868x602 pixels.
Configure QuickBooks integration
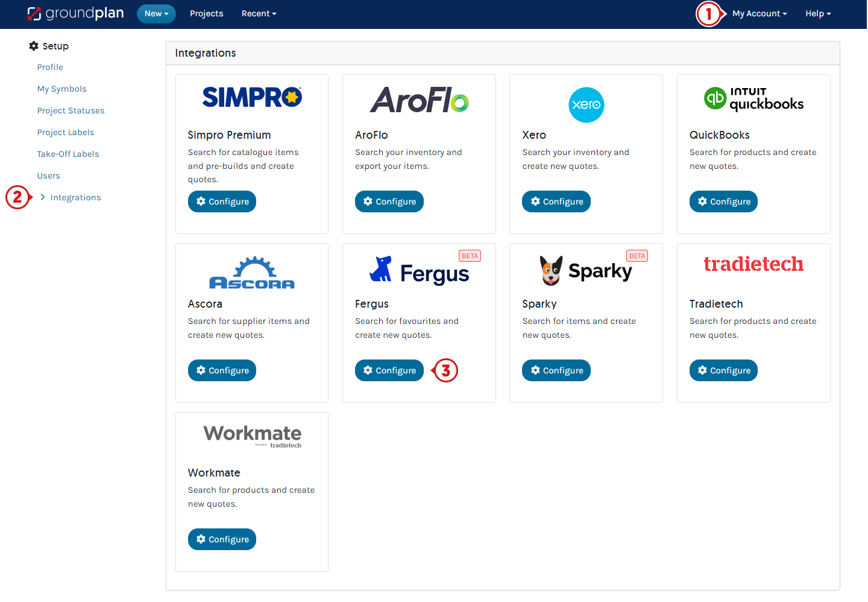pos(723,201)
